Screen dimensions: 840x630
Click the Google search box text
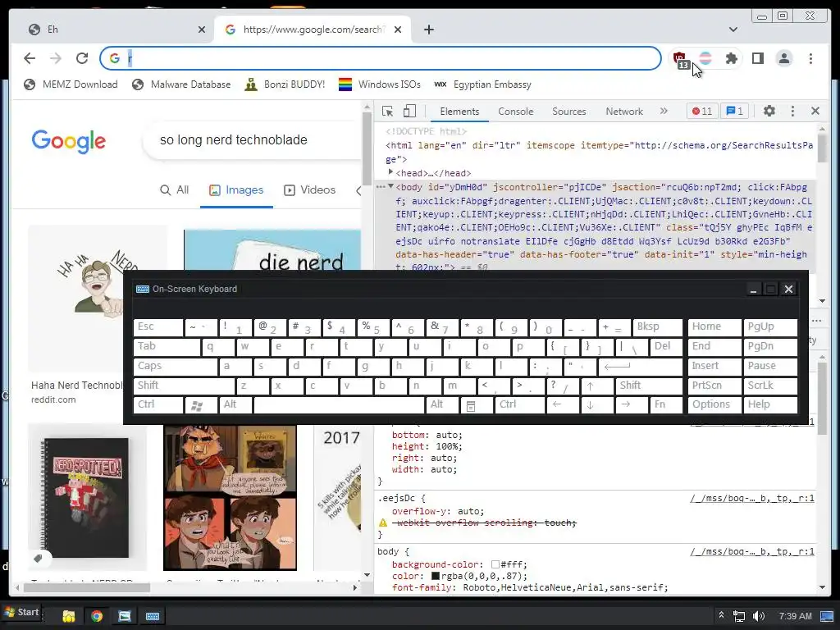tap(234, 139)
